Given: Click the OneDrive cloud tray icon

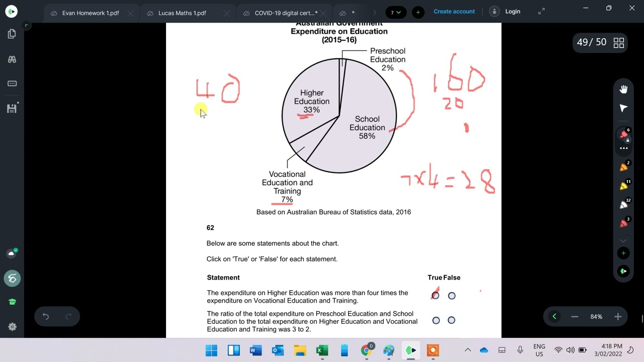Looking at the screenshot, I should click(x=484, y=350).
